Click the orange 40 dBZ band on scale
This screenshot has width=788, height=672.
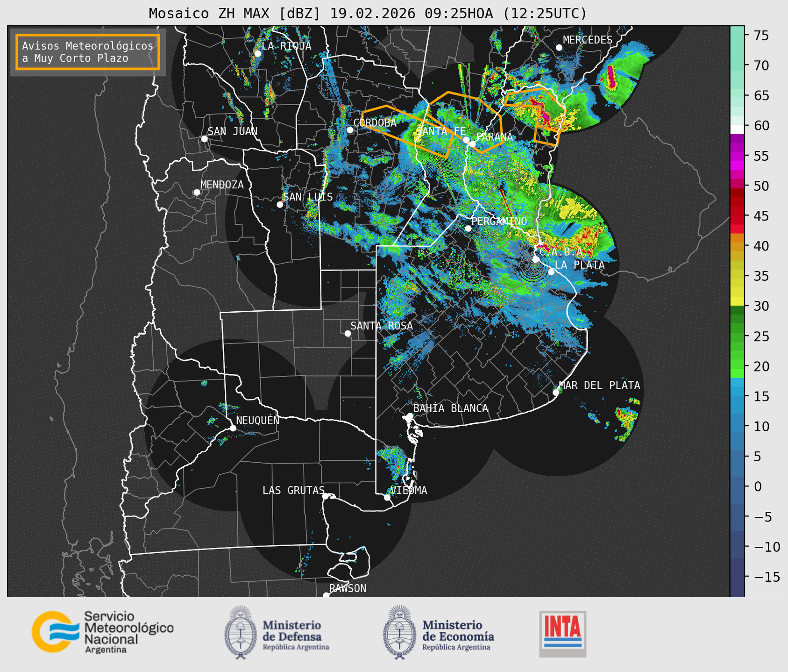tap(737, 246)
